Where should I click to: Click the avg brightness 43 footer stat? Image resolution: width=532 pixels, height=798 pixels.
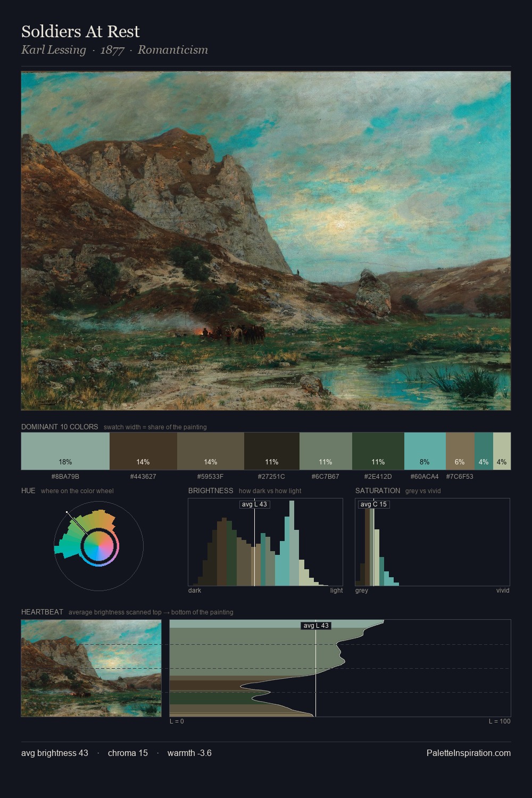tap(55, 753)
